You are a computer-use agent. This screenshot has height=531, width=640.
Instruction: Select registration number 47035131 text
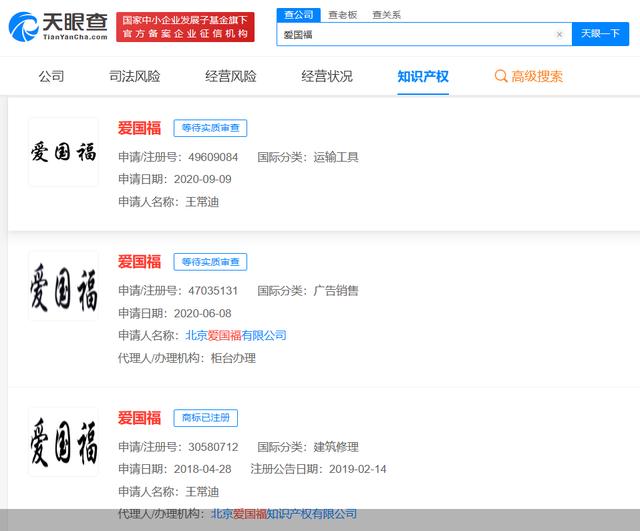(x=213, y=291)
